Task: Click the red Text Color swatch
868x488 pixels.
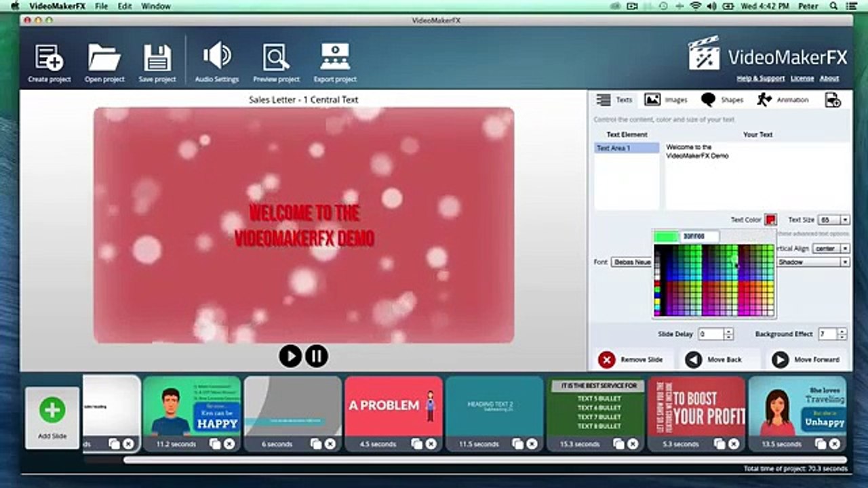Action: pyautogui.click(x=770, y=220)
